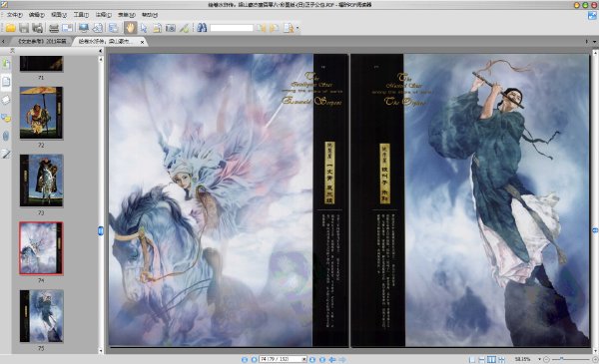Viewport: 599px width, 364px height.
Task: Open a file with the folder icon
Action: pos(10,28)
